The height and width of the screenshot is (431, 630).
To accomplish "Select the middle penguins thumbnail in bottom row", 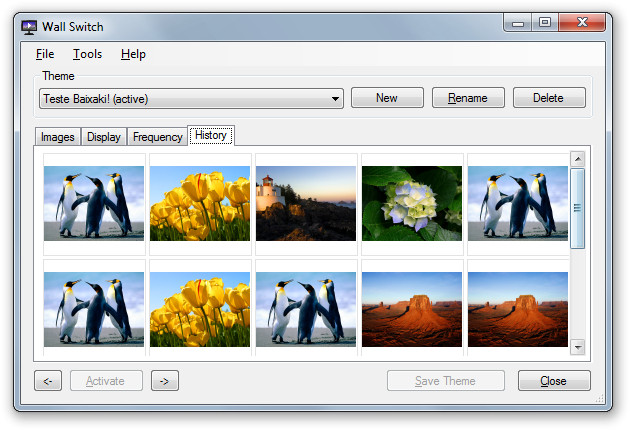I will [306, 309].
